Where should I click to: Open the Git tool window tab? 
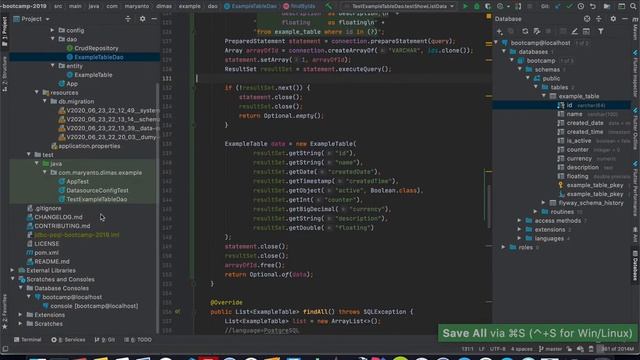pos(105,340)
